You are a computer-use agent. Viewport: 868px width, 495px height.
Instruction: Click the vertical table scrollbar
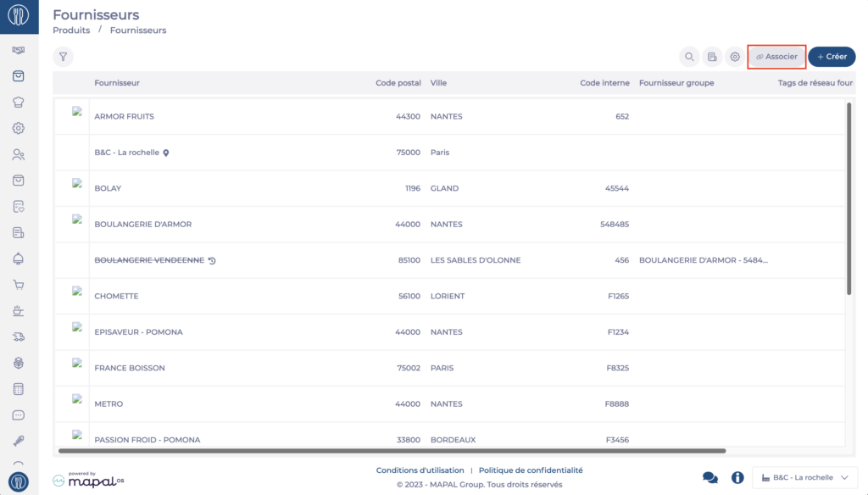point(849,198)
